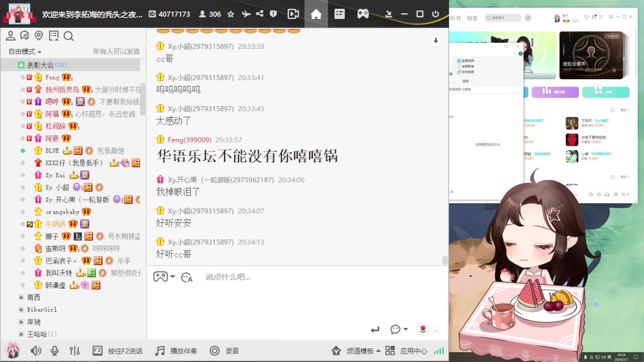The height and width of the screenshot is (362, 644).
Task: Open the gamepad icon in title bar
Action: click(x=363, y=14)
